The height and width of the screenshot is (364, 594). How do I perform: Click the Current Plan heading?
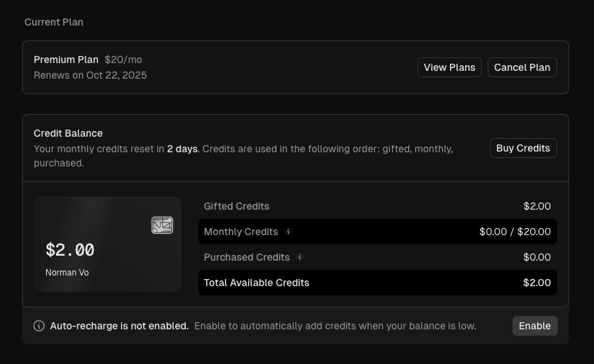coord(54,22)
